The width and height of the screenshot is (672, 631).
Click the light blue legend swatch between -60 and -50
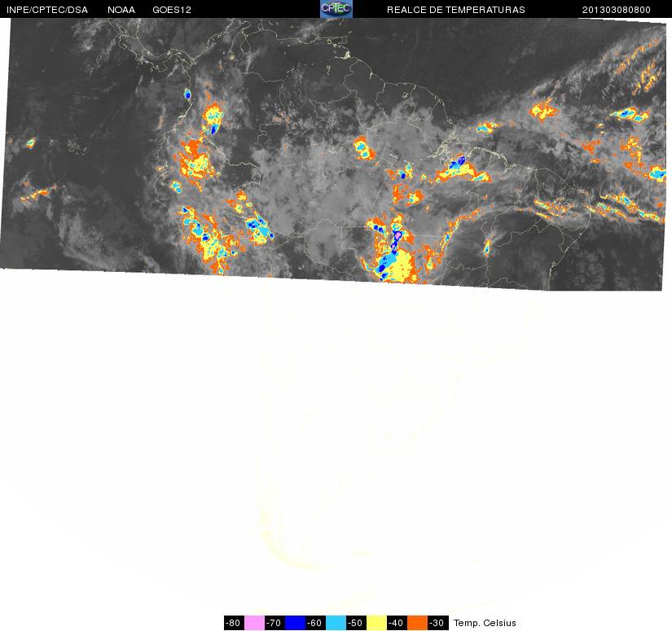click(336, 623)
